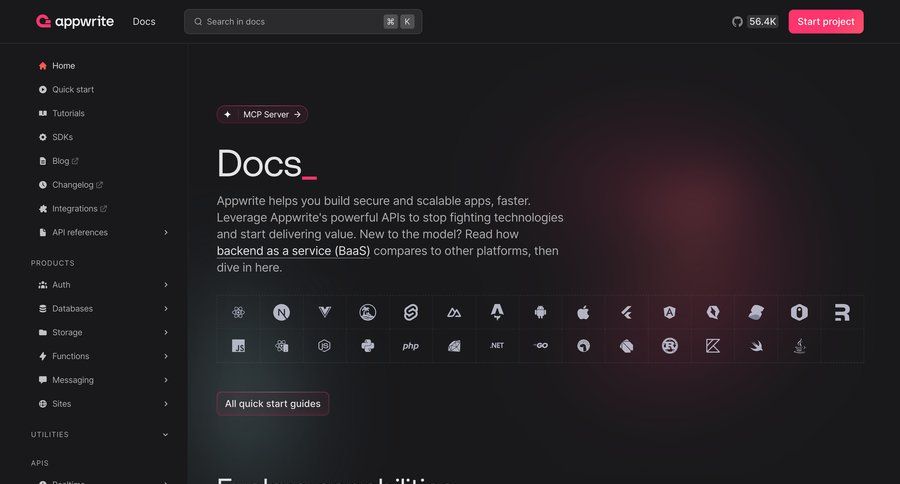Image resolution: width=900 pixels, height=484 pixels.
Task: Expand the Sites section chevron
Action: tap(166, 404)
